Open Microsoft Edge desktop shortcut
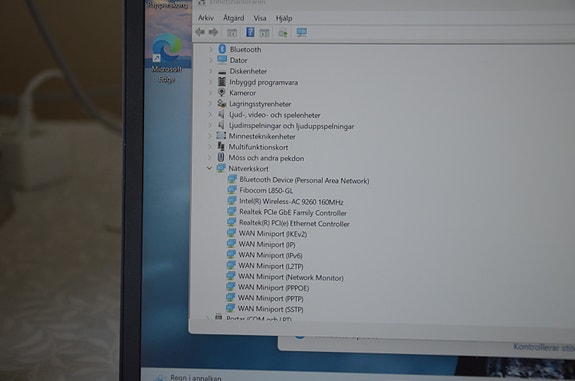The height and width of the screenshot is (381, 575). pyautogui.click(x=167, y=59)
